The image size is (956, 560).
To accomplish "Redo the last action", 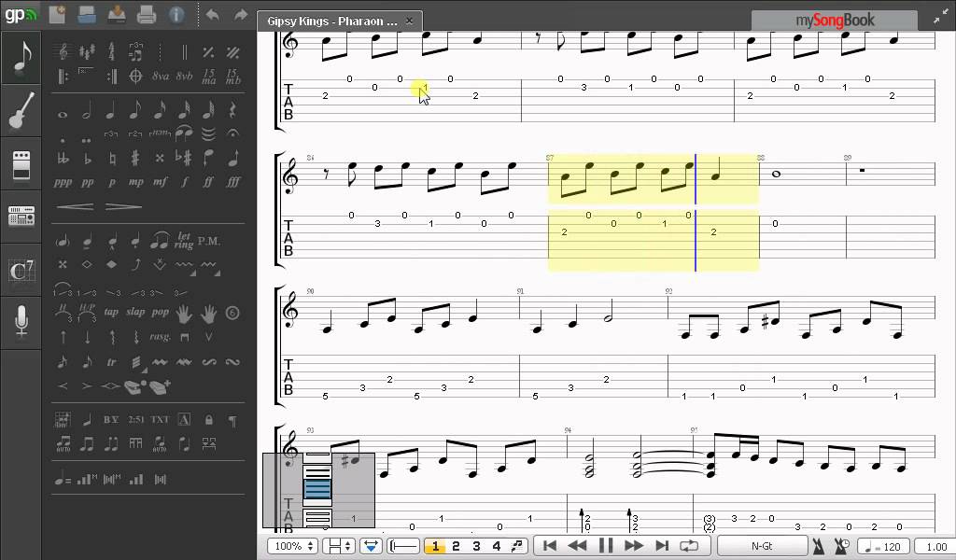I will [x=241, y=15].
